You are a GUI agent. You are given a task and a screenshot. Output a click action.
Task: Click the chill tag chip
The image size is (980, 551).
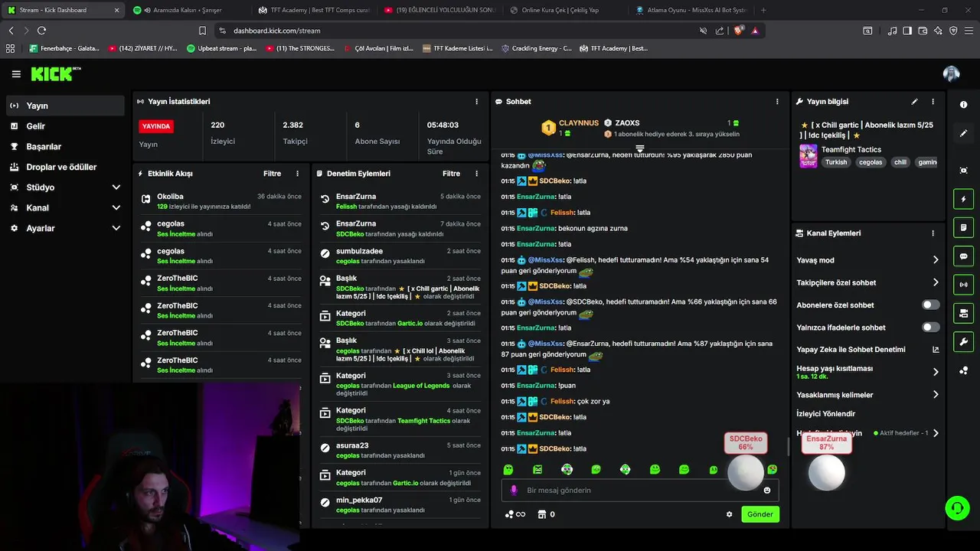coord(900,162)
